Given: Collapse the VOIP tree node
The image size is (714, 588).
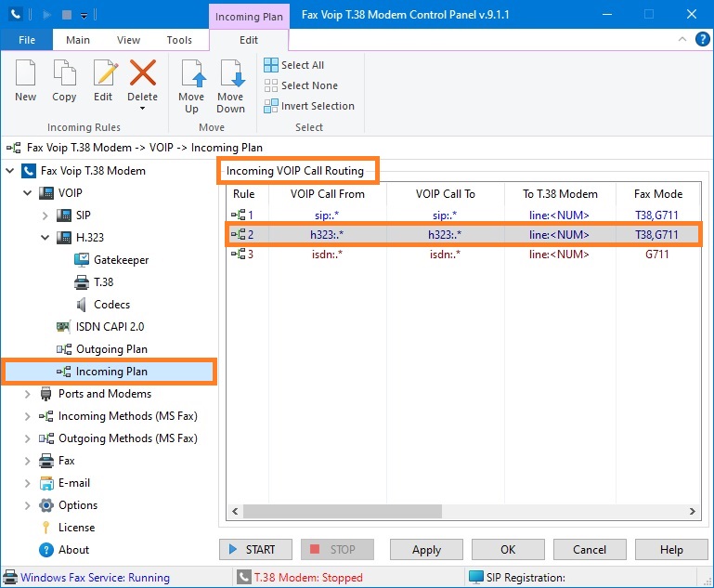Looking at the screenshot, I should click(28, 193).
